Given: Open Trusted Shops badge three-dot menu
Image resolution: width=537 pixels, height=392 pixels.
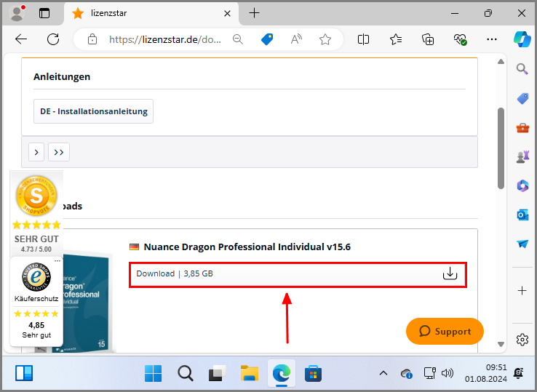Looking at the screenshot, I should (57, 261).
